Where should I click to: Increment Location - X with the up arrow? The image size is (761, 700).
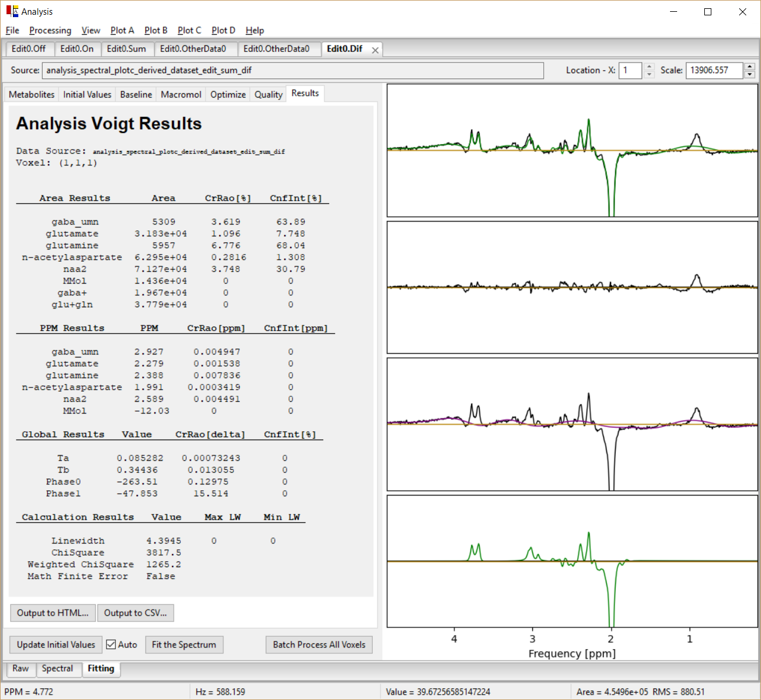(649, 67)
